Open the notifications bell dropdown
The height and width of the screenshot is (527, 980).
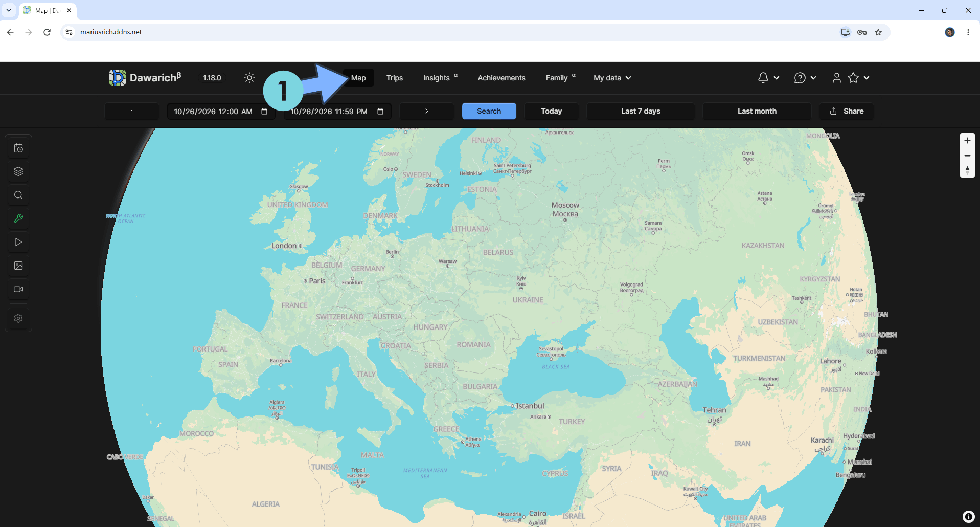(768, 78)
